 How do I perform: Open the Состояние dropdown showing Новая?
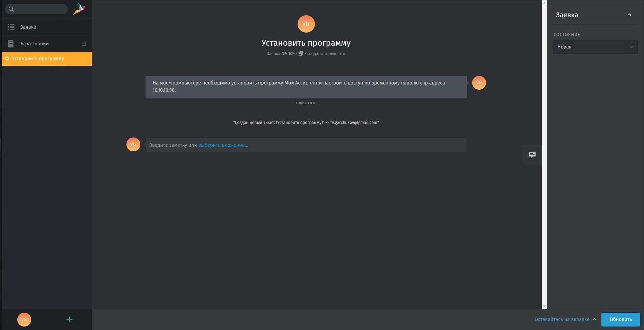[595, 47]
